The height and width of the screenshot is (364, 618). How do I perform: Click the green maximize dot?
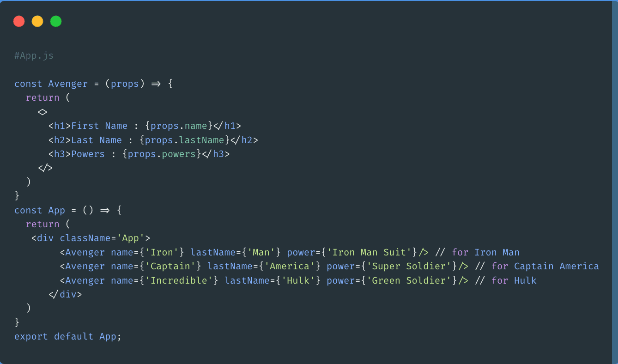point(56,21)
